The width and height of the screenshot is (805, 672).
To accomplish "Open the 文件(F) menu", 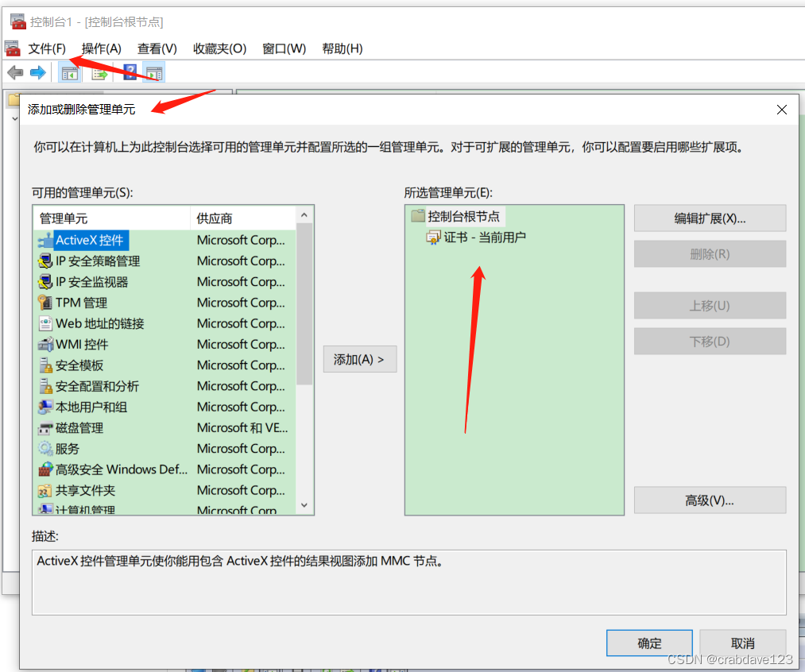I will 47,48.
